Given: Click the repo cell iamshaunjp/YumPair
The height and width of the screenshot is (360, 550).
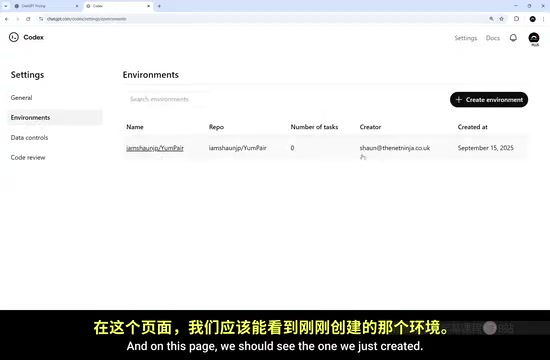Looking at the screenshot, I should (237, 148).
